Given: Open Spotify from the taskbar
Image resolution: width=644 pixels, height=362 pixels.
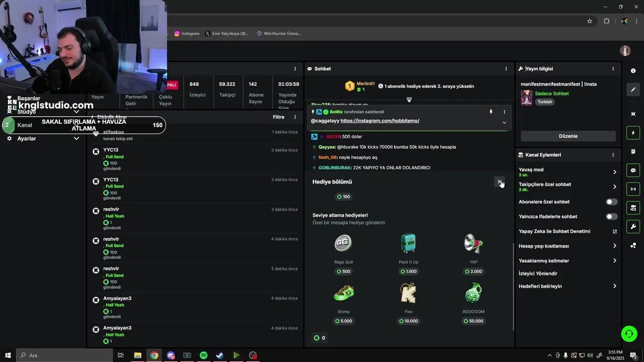Looking at the screenshot, I should point(203,355).
